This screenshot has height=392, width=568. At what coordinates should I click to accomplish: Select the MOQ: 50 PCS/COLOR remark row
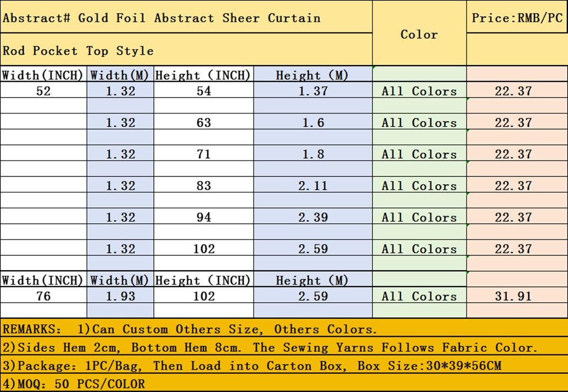tap(284, 383)
